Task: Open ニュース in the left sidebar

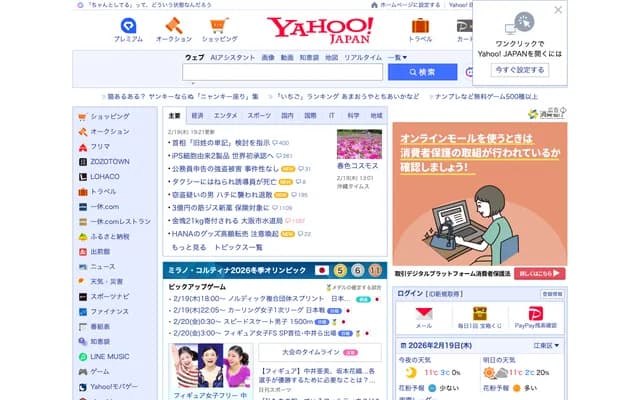Action: 103,267
